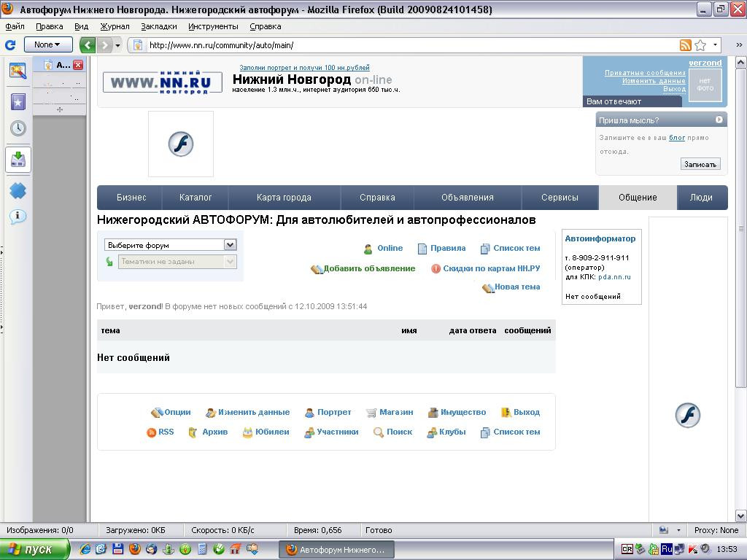Open the Правка menu

pyautogui.click(x=49, y=27)
